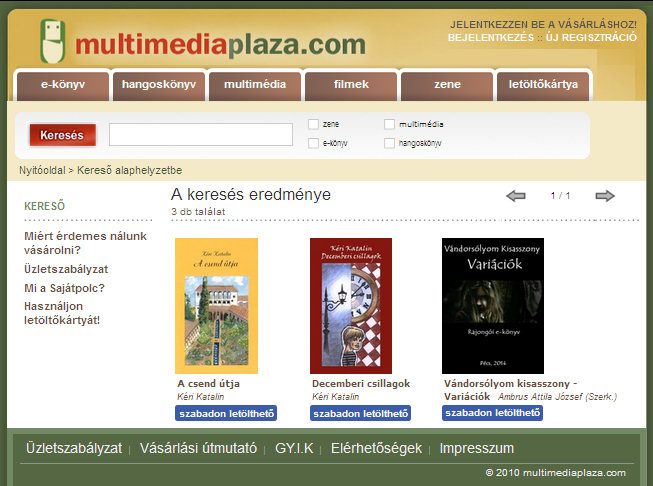
Task: Tick the zene search checkbox
Action: pyautogui.click(x=313, y=124)
